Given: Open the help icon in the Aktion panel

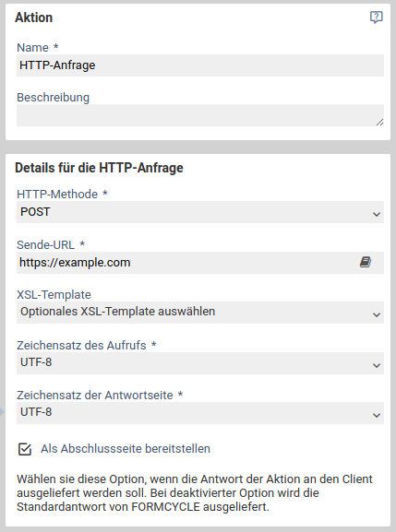Looking at the screenshot, I should [376, 17].
